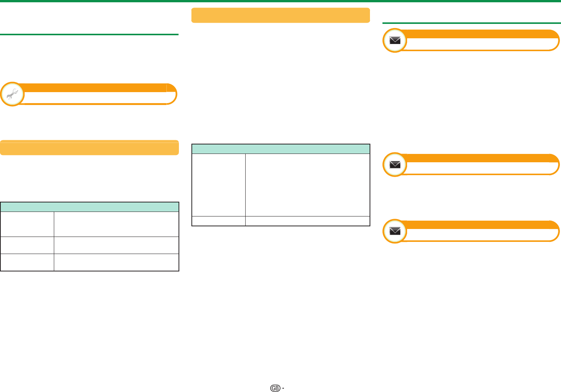Select the first row's left cell in left table
Viewport: 561px width, 392px height.
point(27,224)
